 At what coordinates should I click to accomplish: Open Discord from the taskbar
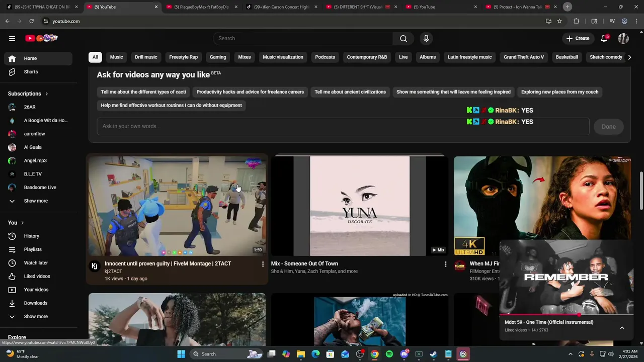(x=404, y=354)
